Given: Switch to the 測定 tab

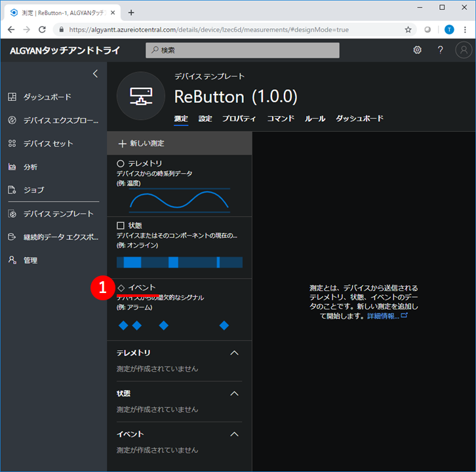Looking at the screenshot, I should [181, 119].
